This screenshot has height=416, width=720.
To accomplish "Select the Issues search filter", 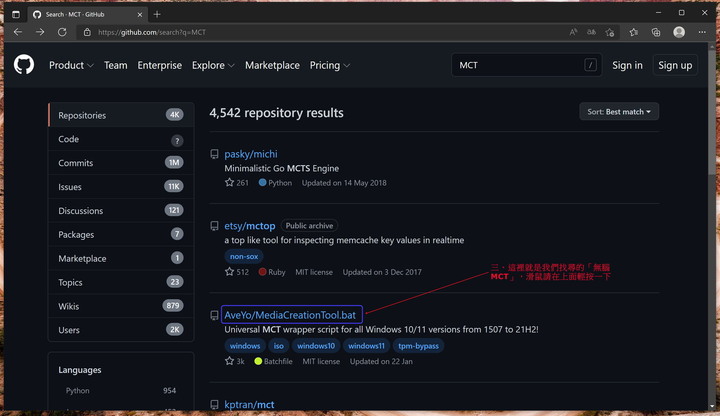I will 121,186.
